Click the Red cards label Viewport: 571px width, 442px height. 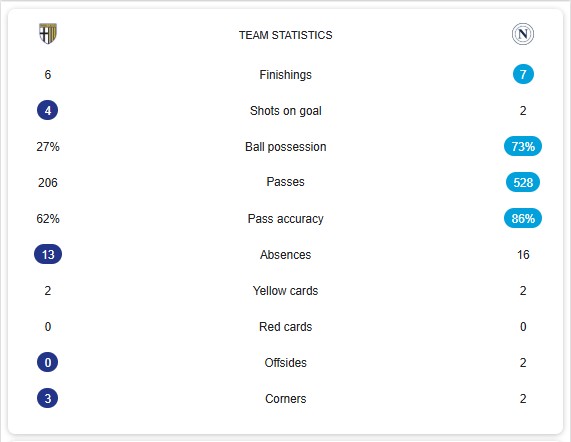(286, 327)
